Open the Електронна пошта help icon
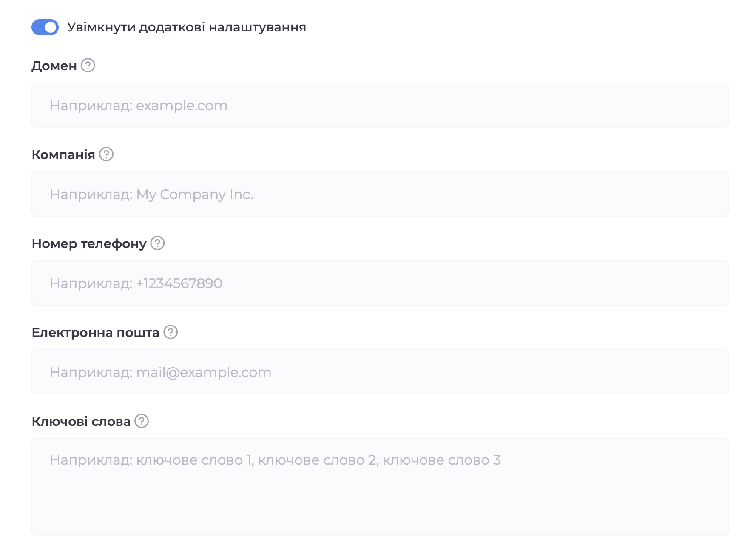The width and height of the screenshot is (756, 554). click(171, 332)
